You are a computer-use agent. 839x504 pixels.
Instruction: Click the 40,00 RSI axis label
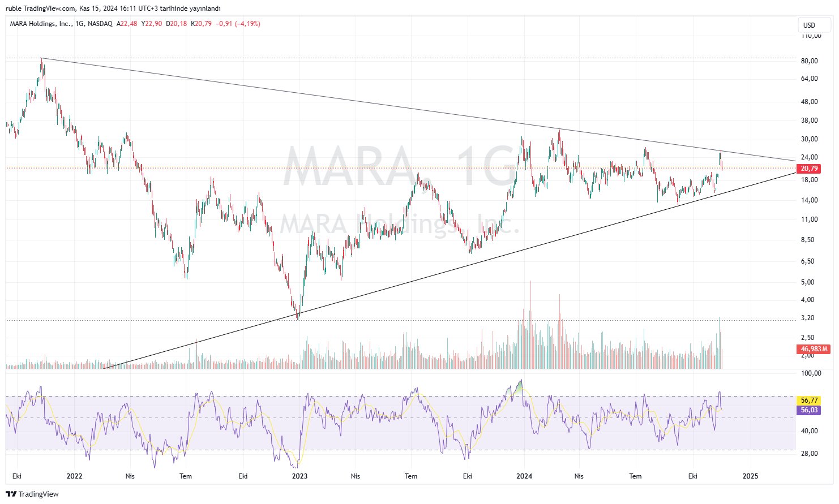pos(810,431)
